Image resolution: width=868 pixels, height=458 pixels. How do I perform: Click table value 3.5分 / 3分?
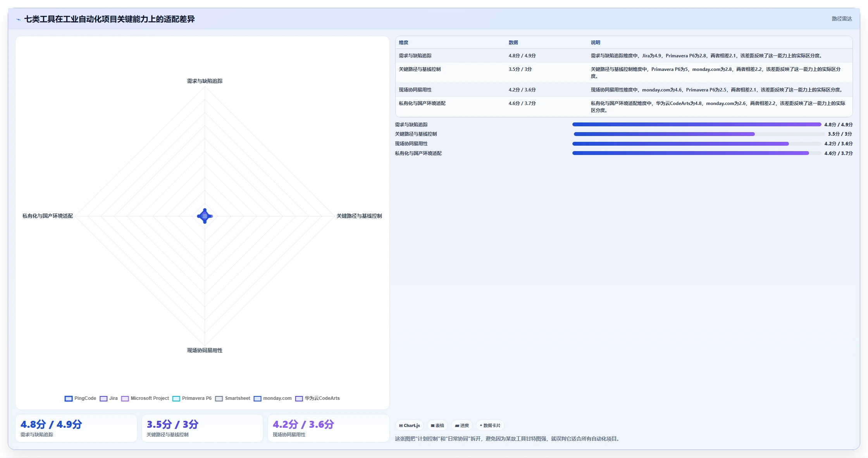tap(520, 69)
